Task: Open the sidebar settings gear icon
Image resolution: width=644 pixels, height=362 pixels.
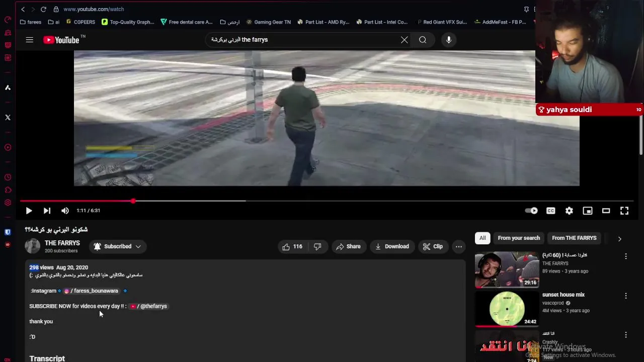Action: tap(8, 203)
